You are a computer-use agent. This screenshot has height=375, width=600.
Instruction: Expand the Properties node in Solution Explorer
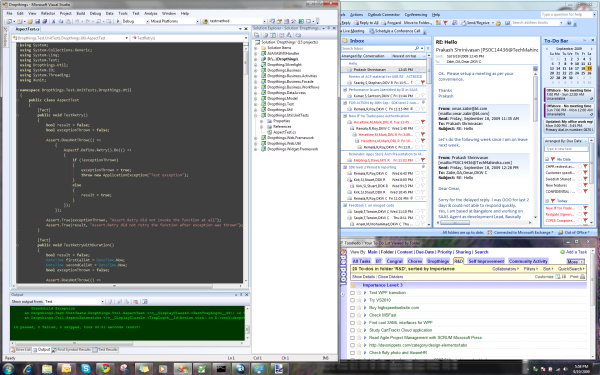coord(262,121)
